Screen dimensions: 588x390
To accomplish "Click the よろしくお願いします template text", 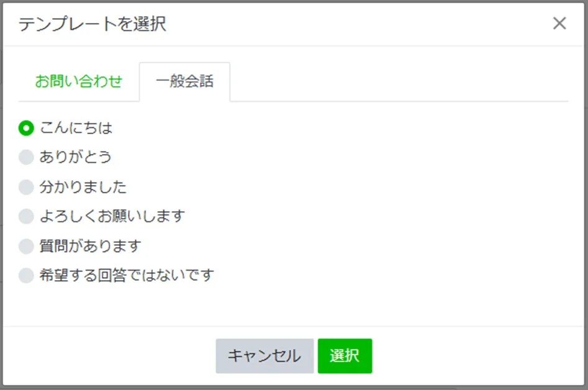I will point(113,217).
